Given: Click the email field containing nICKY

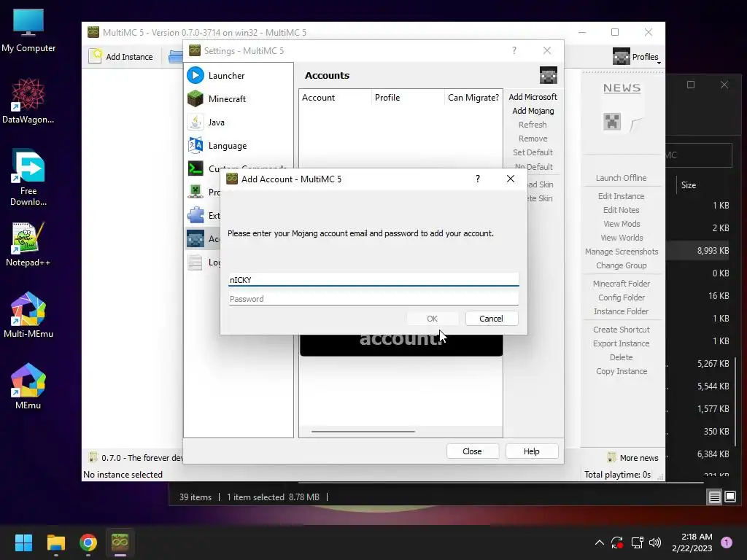Looking at the screenshot, I should coord(373,279).
